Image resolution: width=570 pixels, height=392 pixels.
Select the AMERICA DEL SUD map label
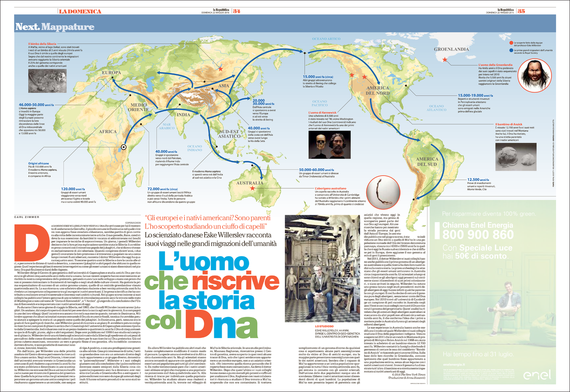pos(427,162)
